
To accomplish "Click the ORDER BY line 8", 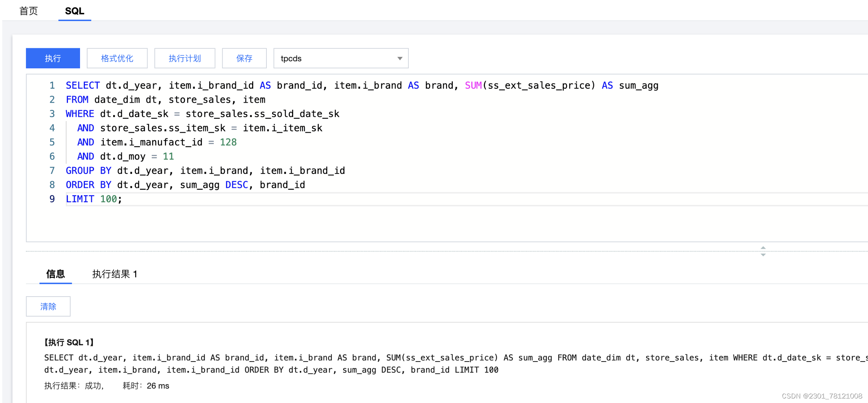I will coord(185,185).
